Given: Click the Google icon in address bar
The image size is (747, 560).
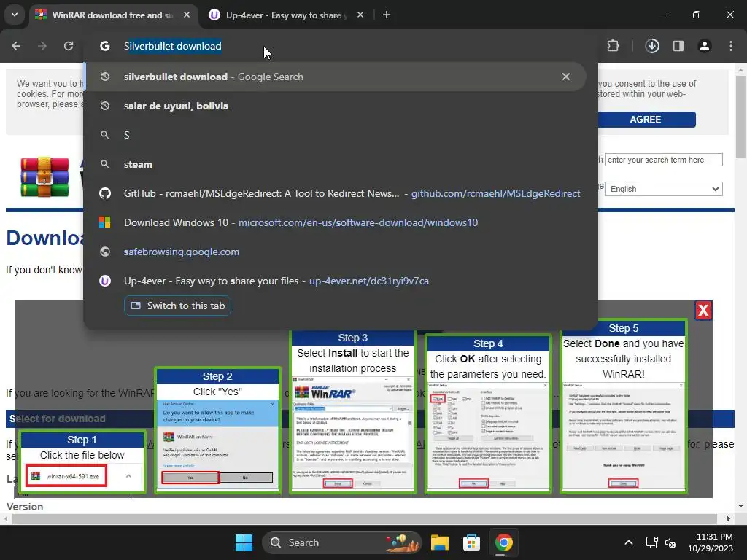Looking at the screenshot, I should (x=105, y=46).
